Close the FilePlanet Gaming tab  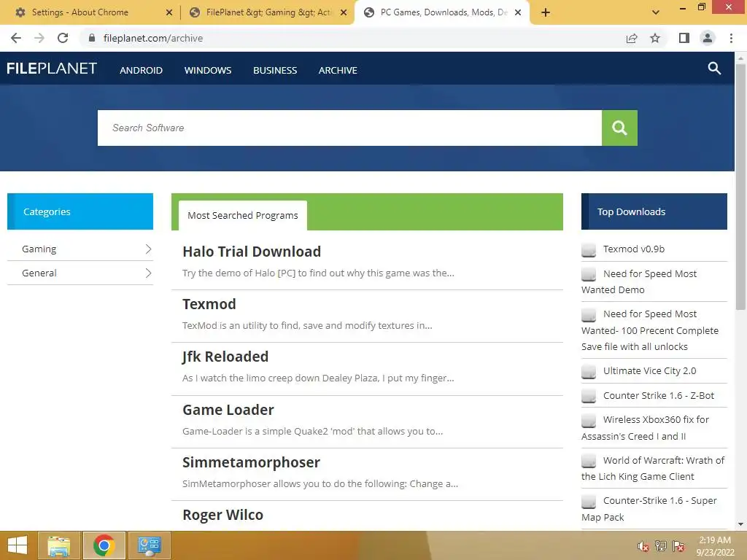(344, 13)
